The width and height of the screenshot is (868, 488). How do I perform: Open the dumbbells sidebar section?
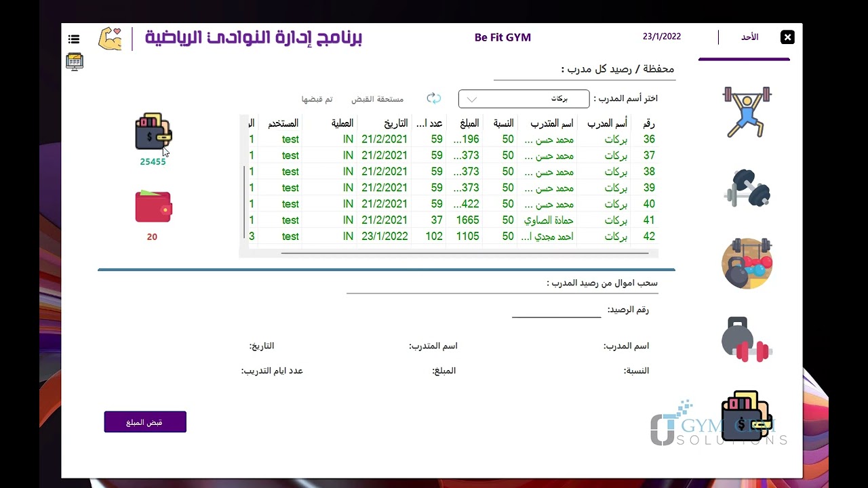747,188
